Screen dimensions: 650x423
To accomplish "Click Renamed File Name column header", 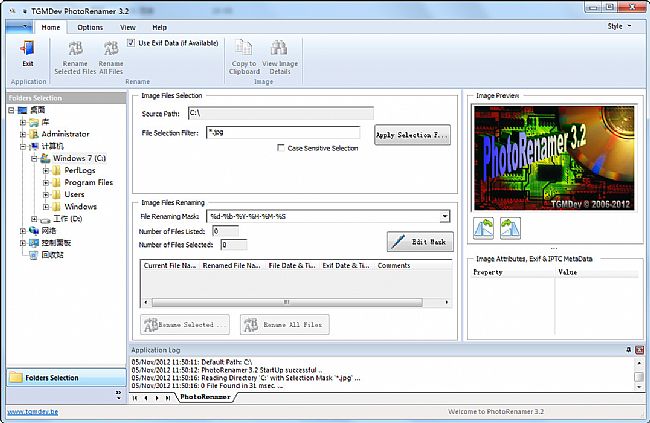I will (232, 265).
